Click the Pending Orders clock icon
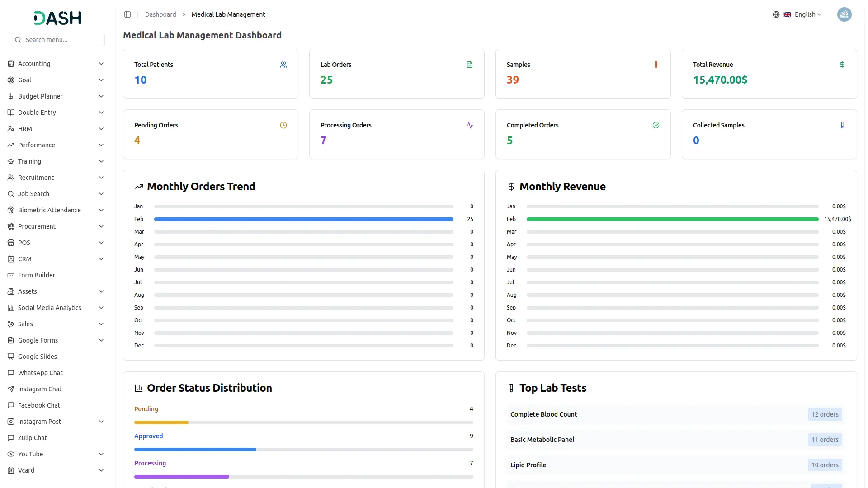 click(283, 125)
